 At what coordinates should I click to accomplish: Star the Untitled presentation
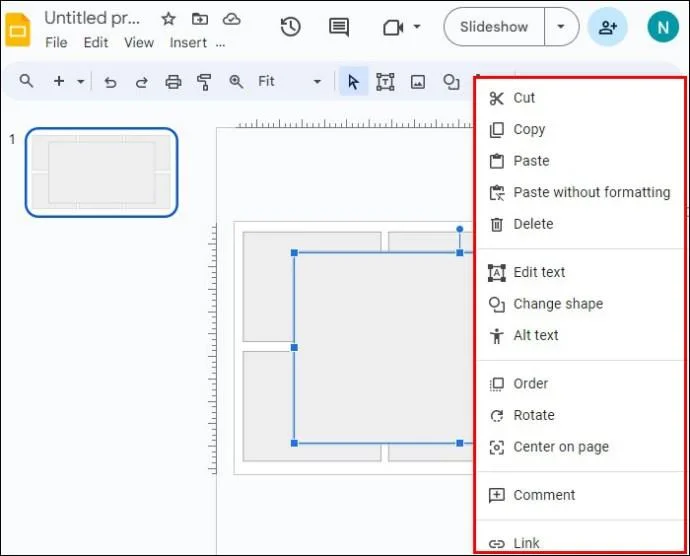168,19
